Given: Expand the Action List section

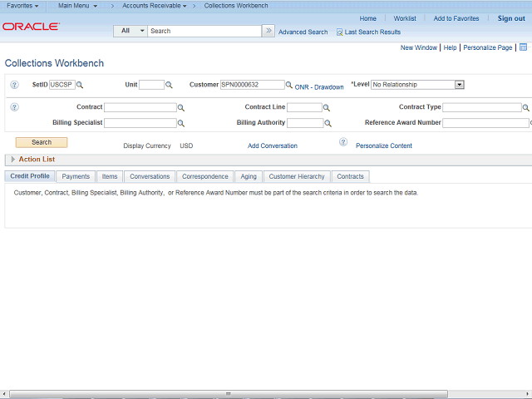Looking at the screenshot, I should pos(13,159).
